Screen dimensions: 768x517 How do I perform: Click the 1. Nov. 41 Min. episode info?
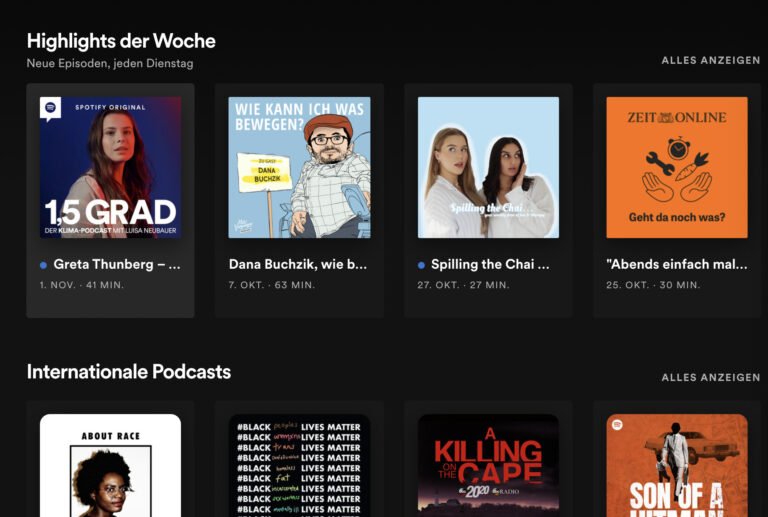(82, 285)
